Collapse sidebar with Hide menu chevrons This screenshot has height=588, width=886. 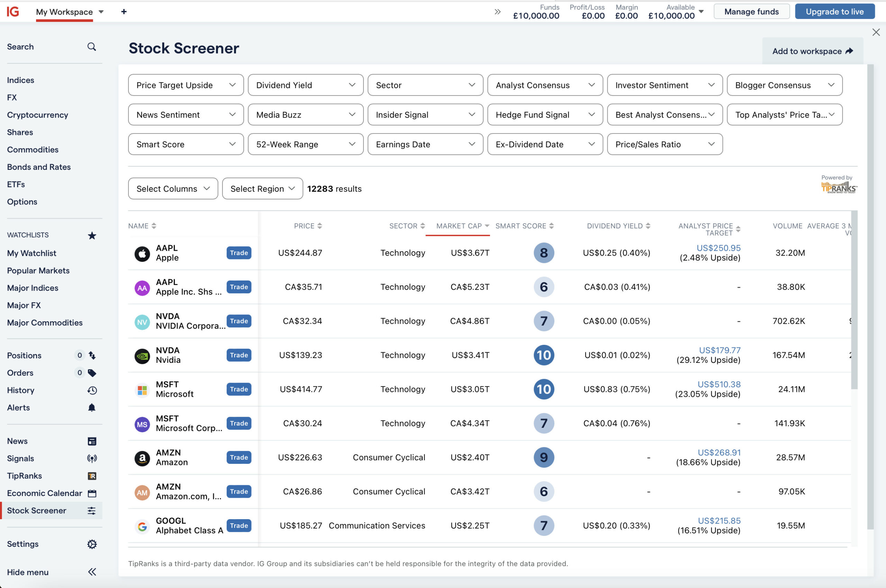(92, 572)
